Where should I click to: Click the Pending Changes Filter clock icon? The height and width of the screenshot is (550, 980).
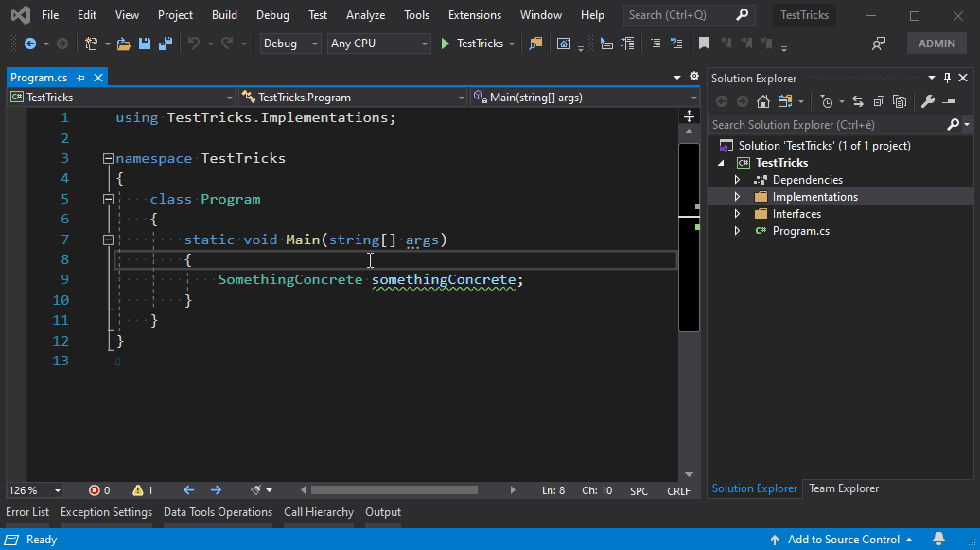[x=826, y=101]
